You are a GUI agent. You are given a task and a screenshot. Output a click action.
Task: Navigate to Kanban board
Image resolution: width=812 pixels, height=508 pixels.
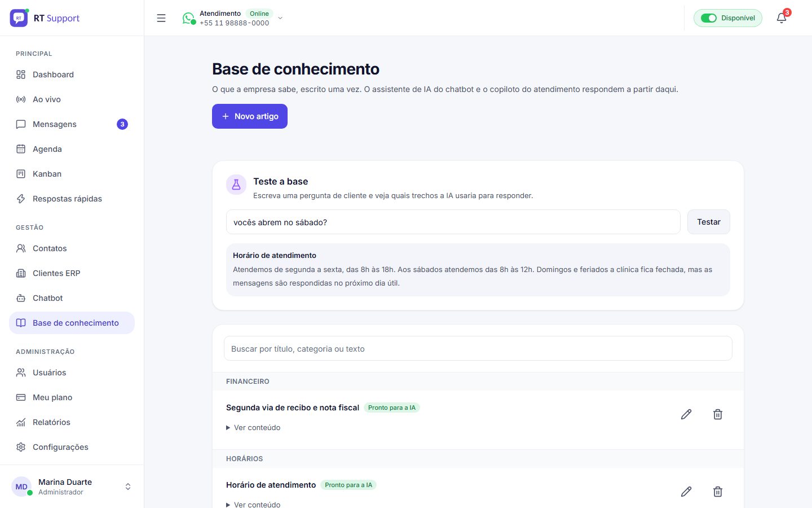pyautogui.click(x=72, y=174)
